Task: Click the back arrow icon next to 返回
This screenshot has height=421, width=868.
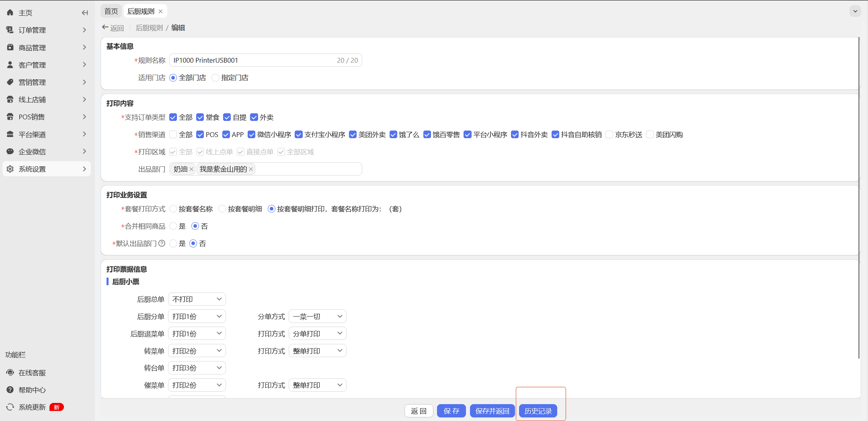Action: (105, 27)
